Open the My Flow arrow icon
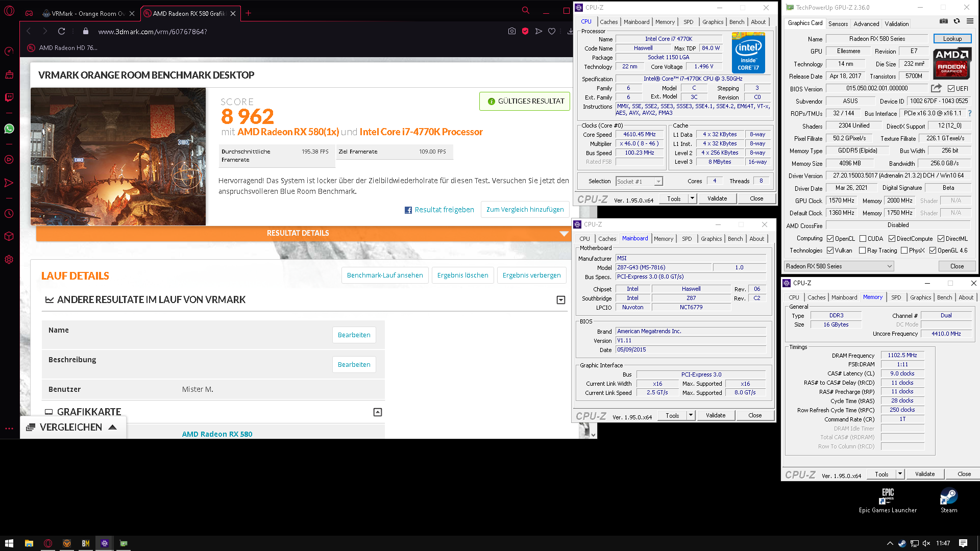 tap(9, 183)
